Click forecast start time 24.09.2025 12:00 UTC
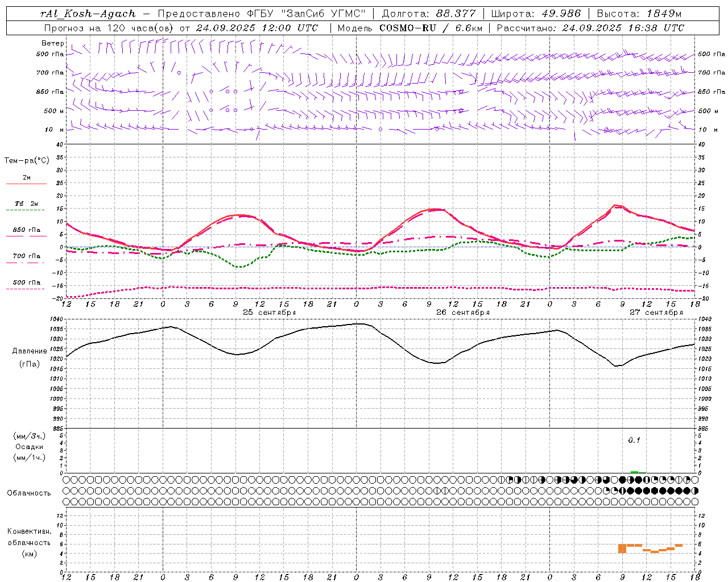 point(257,28)
